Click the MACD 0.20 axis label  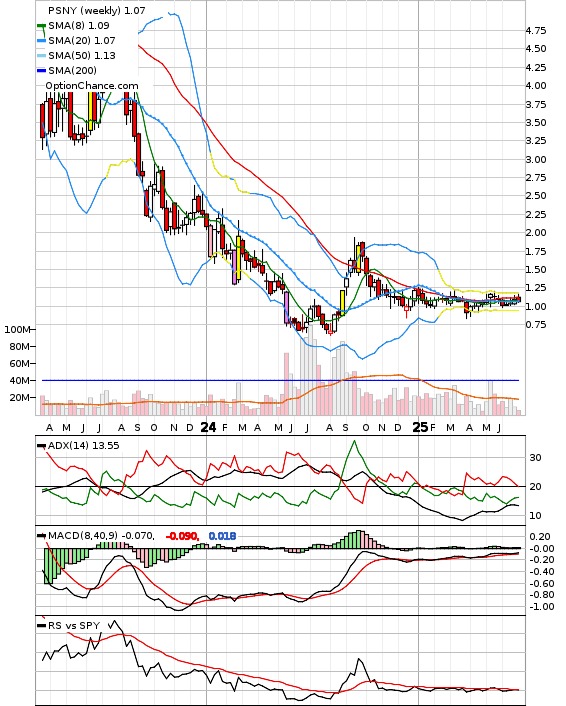pos(540,537)
